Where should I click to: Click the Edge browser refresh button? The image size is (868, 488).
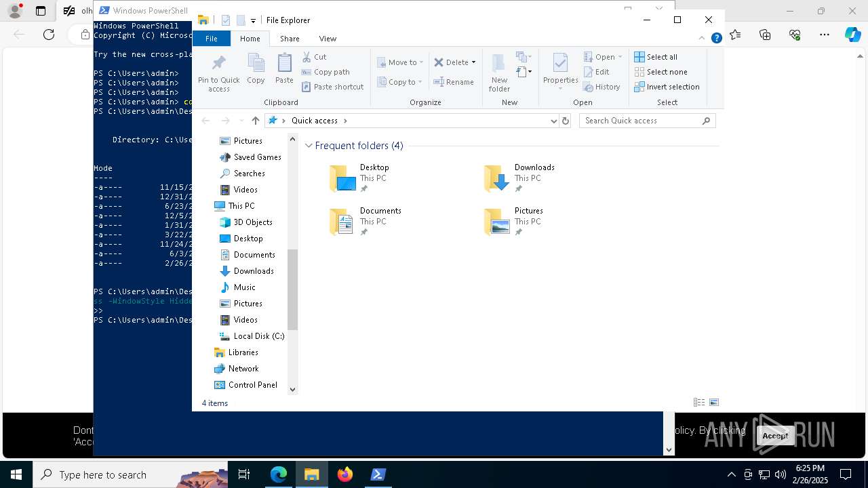pyautogui.click(x=49, y=35)
